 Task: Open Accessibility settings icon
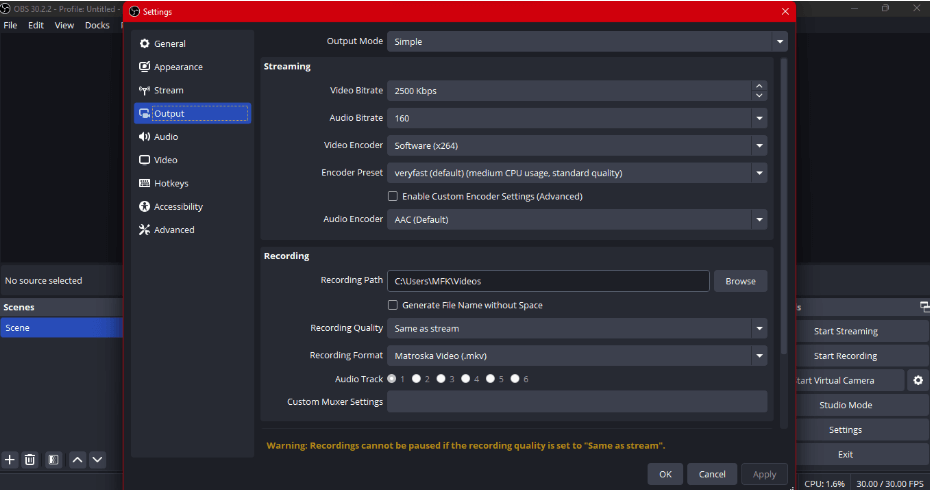pyautogui.click(x=144, y=206)
